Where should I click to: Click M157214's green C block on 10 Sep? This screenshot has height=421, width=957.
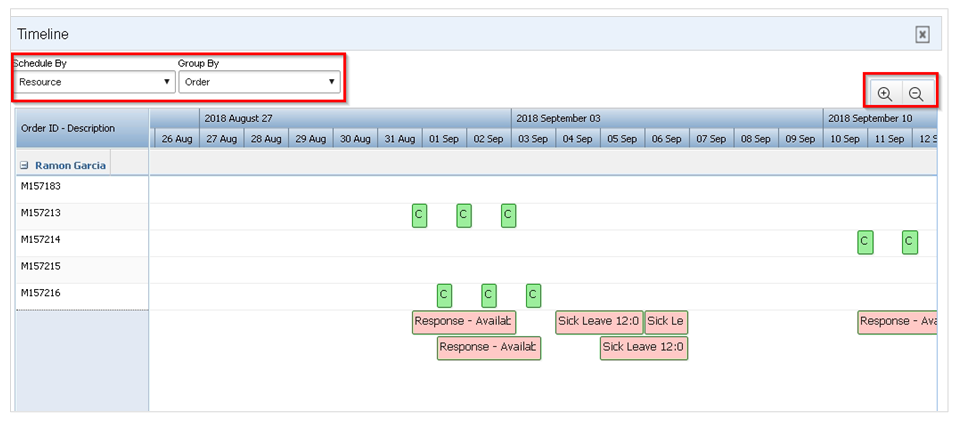(x=864, y=242)
